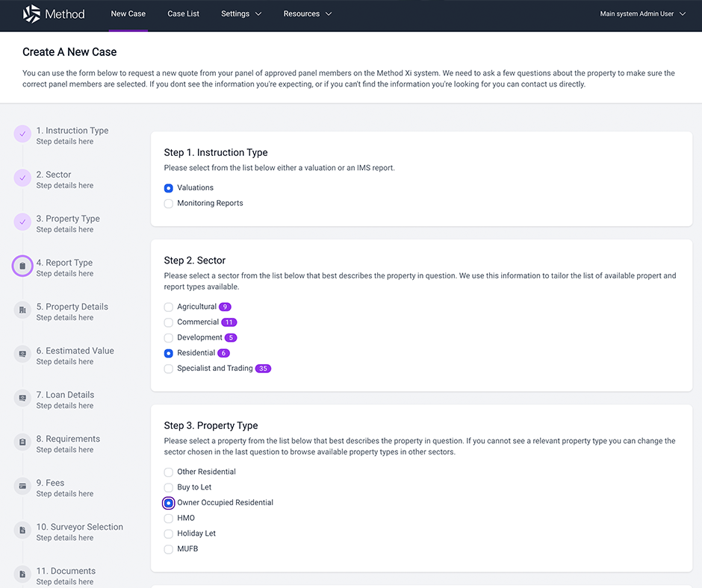Go to step 5. Property Details
Image resolution: width=702 pixels, height=588 pixels.
click(72, 307)
